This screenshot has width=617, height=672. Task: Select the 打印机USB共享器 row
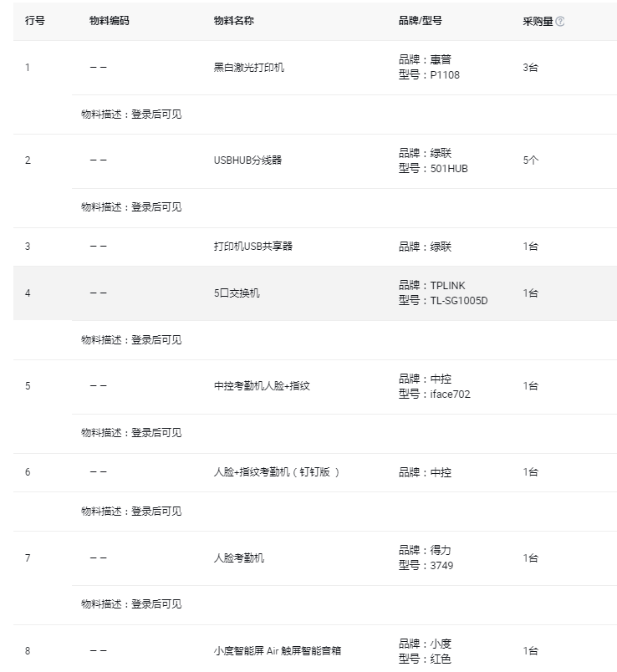(x=315, y=247)
